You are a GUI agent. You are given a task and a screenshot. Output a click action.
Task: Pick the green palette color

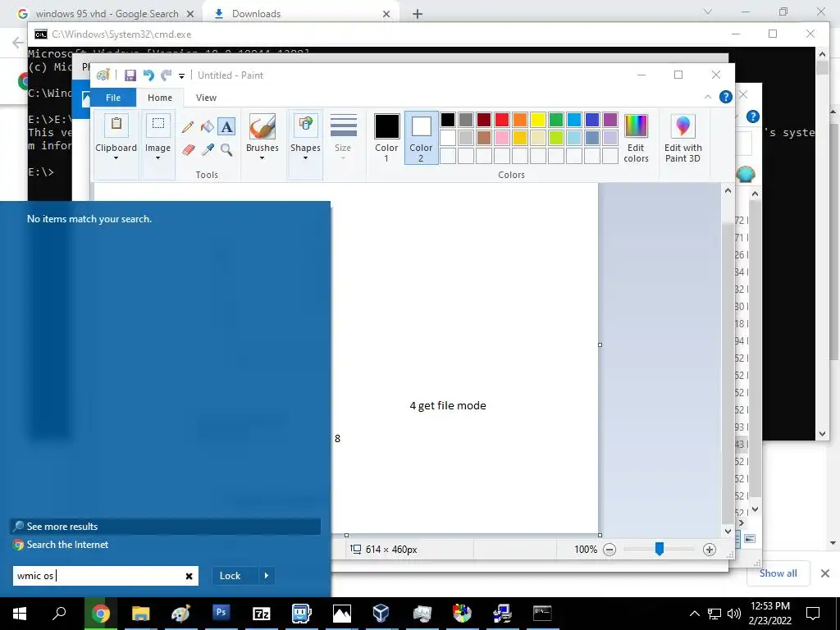556,120
